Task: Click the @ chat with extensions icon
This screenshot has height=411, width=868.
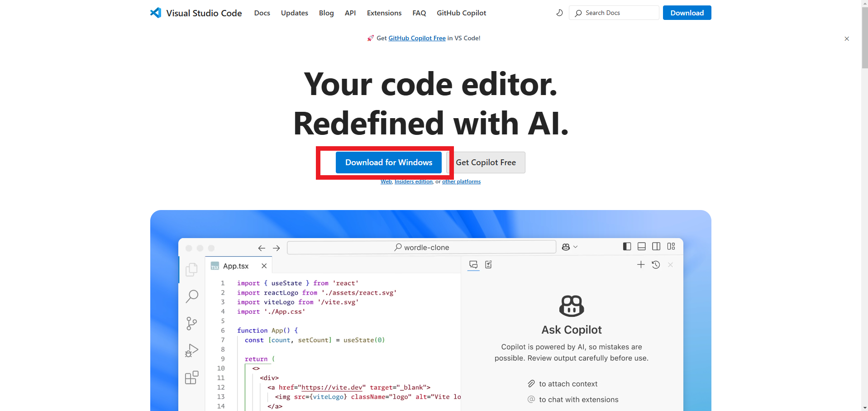Action: pos(531,399)
